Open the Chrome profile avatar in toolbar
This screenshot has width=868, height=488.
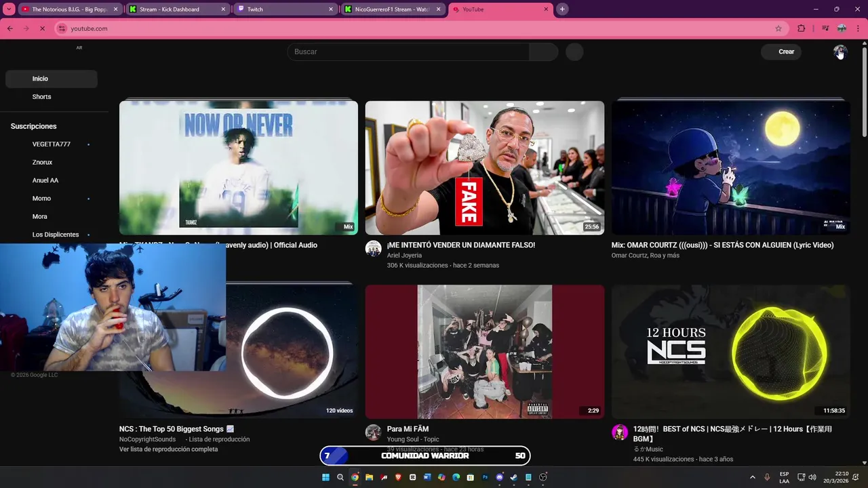(842, 28)
